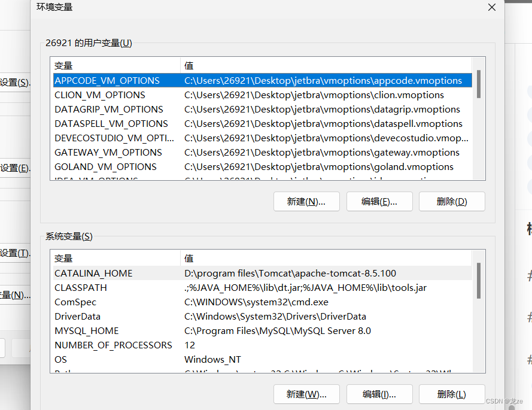
Task: Click 新建(N)... under user variables
Action: 306,202
